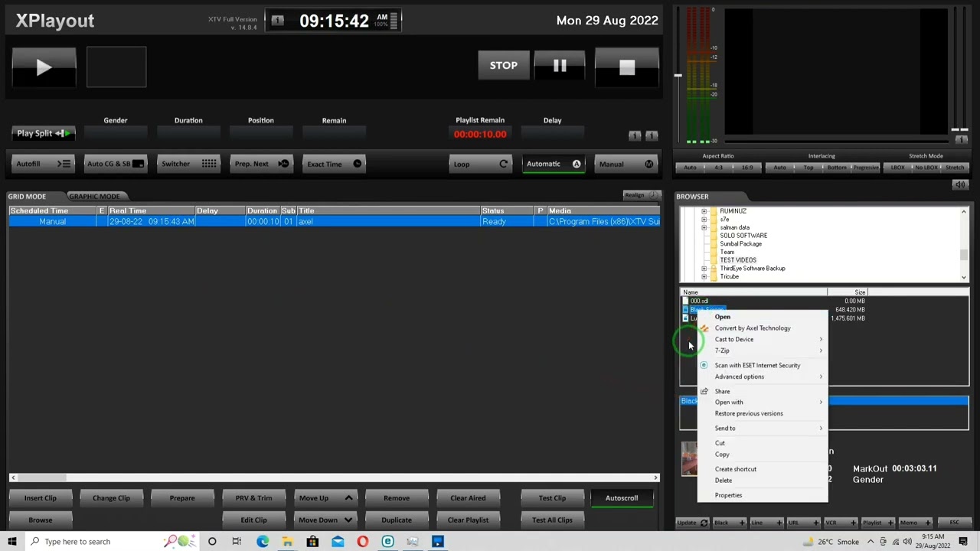Select the axel playlist row

pos(334,221)
